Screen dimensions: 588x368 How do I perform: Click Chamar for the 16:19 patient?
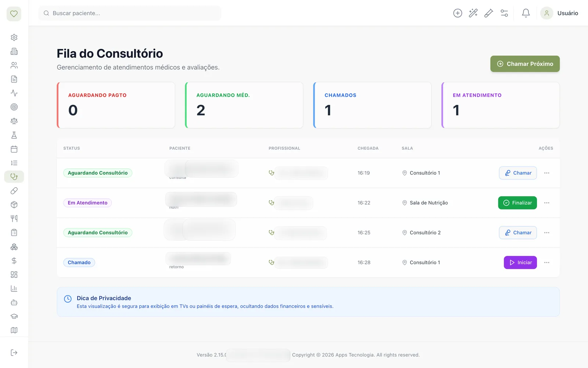(518, 173)
